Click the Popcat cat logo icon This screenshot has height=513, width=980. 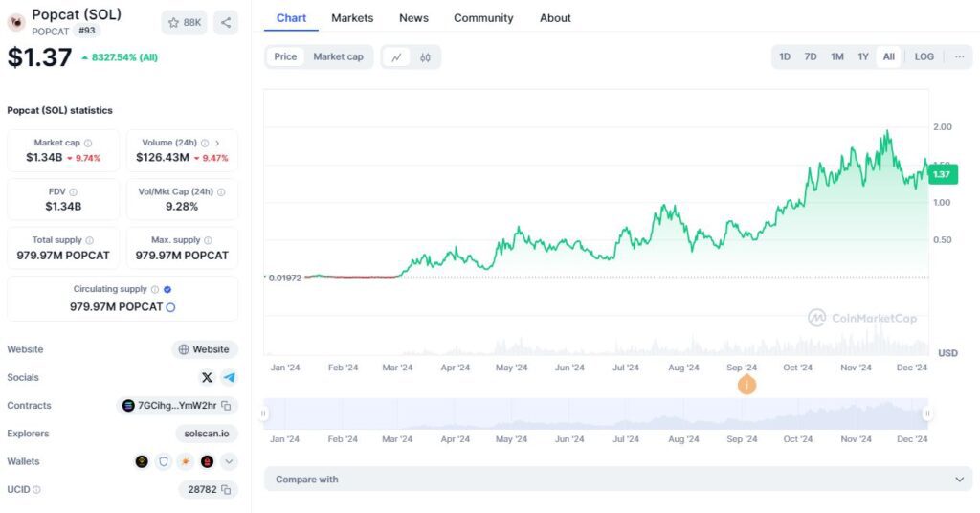click(16, 23)
